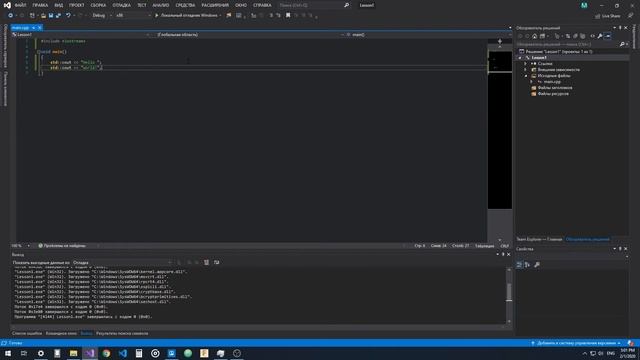Expand the Ссылки node
Screen dimensions: 640x360
(x=526, y=64)
